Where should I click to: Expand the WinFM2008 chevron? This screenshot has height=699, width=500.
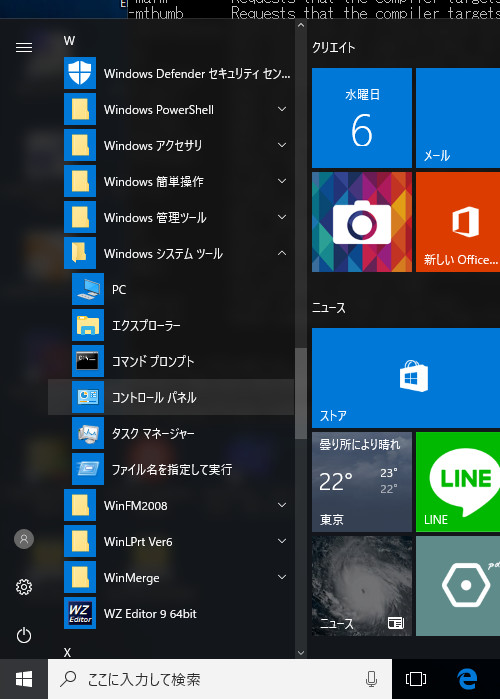282,505
